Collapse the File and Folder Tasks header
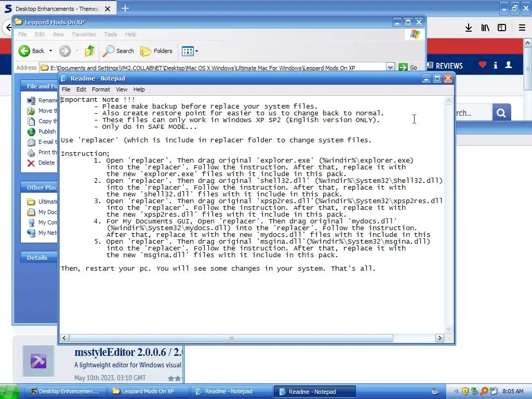 point(38,86)
